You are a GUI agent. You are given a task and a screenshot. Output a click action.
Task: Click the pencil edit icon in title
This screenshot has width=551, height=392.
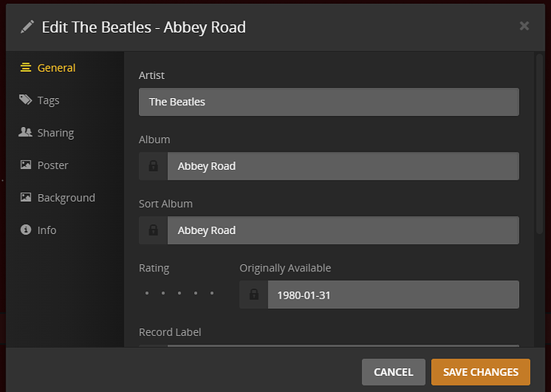pos(27,27)
